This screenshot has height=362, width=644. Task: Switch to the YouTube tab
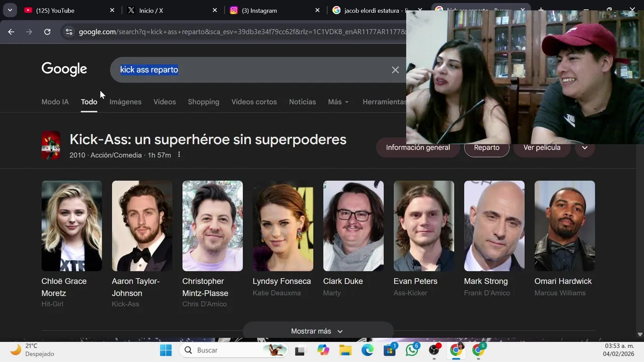(x=69, y=10)
